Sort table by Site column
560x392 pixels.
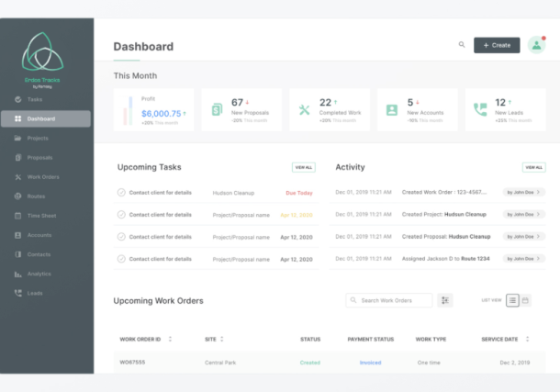point(221,340)
